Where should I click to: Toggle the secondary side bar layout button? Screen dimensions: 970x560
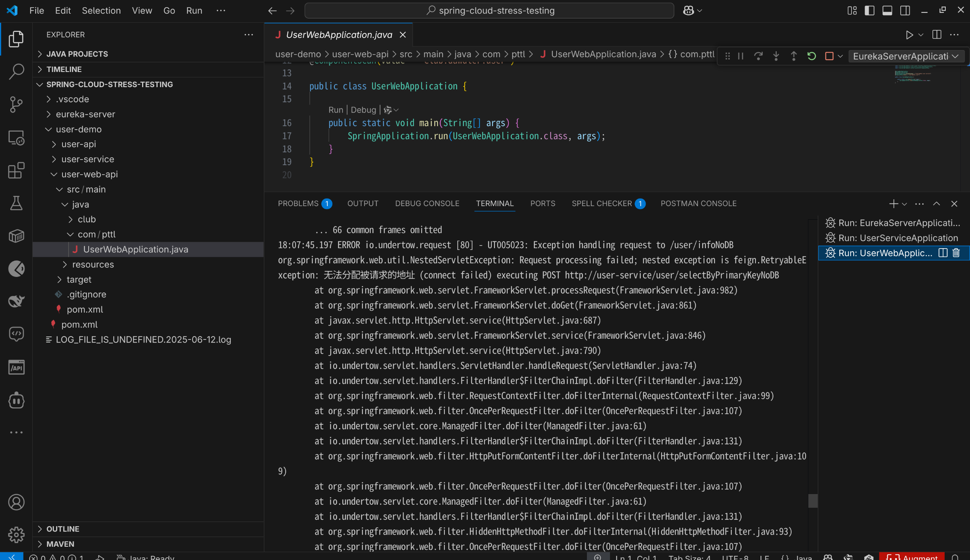[905, 11]
